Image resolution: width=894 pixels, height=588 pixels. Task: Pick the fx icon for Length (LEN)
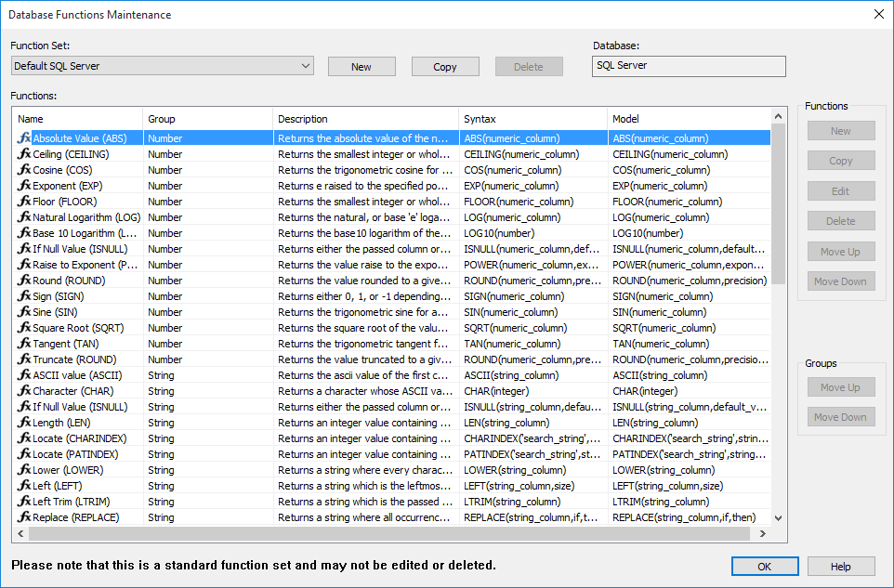(x=24, y=423)
